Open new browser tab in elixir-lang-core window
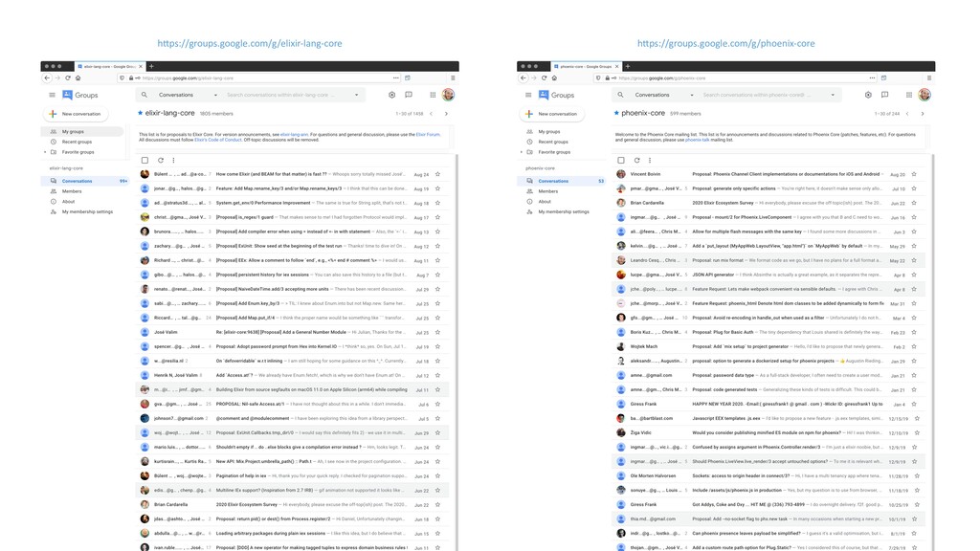Image resolution: width=980 pixels, height=551 pixels. pos(151,66)
